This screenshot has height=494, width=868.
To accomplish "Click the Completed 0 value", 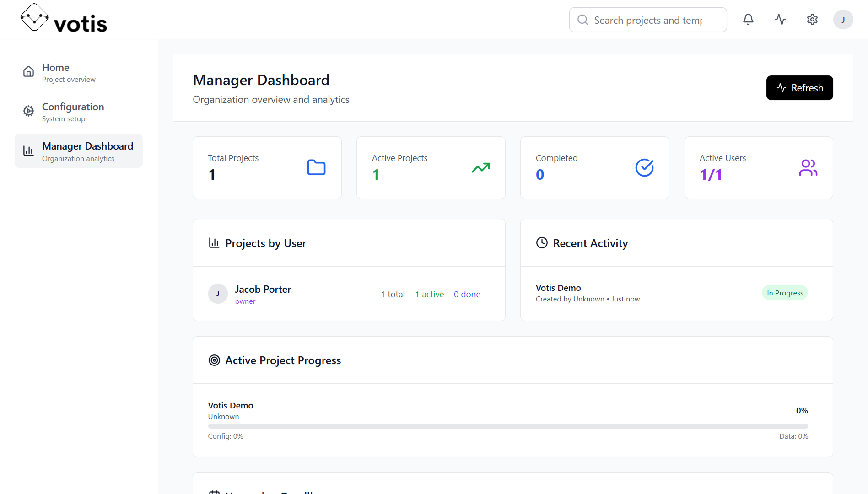I will tap(540, 175).
